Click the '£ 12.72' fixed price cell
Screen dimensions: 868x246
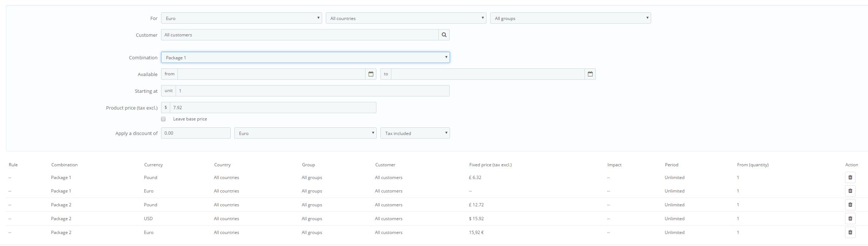coord(476,205)
